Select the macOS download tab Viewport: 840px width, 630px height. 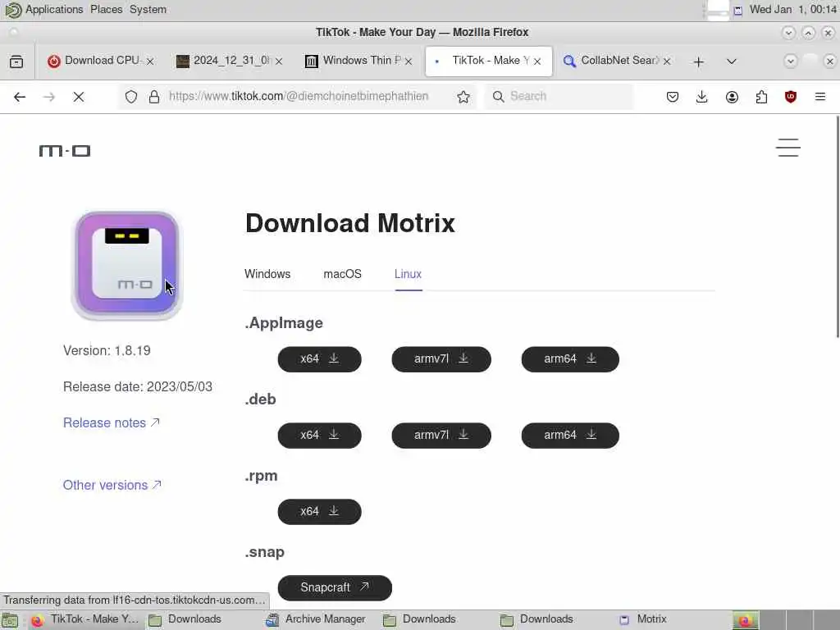point(342,274)
